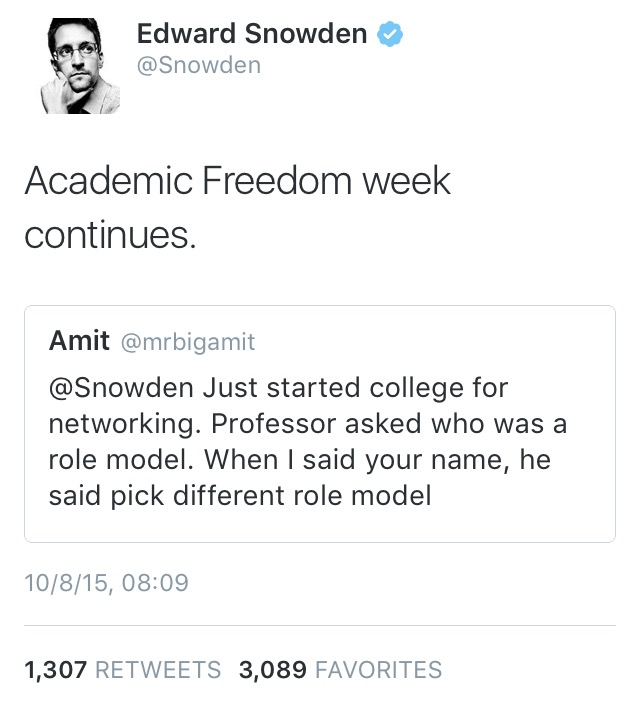
Task: Click "said pick different role model" line
Action: pos(240,495)
